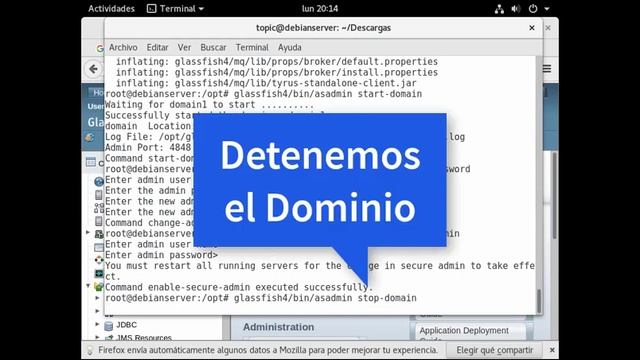The height and width of the screenshot is (360, 640).
Task: Expand the system menu arrow beside power icon
Action: coord(547,9)
